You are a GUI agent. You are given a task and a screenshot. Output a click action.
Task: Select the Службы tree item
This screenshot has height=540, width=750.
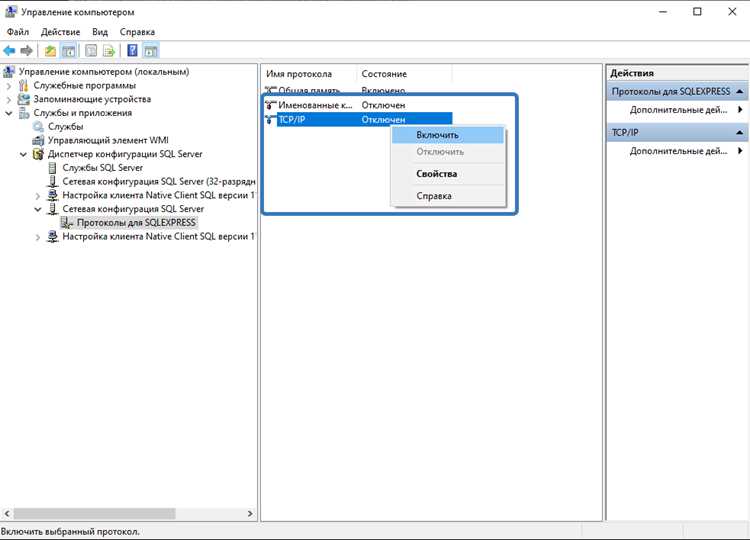tap(66, 127)
